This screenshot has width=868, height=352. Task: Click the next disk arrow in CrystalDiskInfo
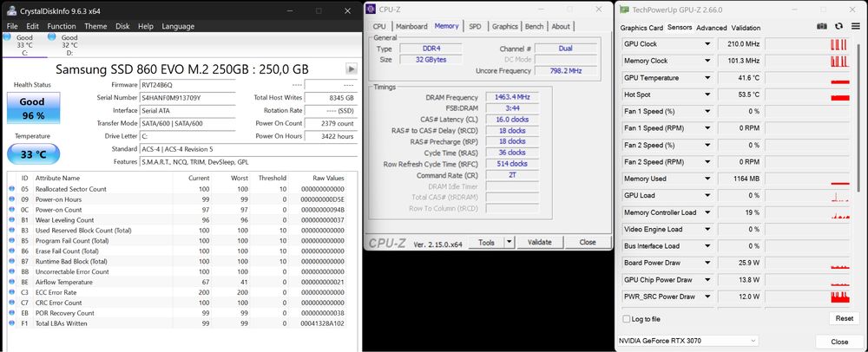click(x=352, y=68)
